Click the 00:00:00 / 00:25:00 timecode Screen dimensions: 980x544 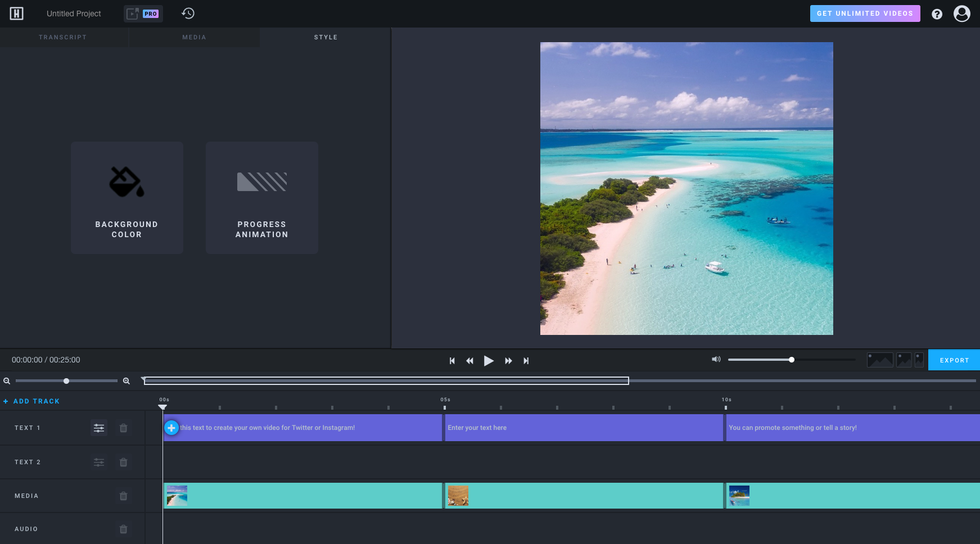point(46,360)
